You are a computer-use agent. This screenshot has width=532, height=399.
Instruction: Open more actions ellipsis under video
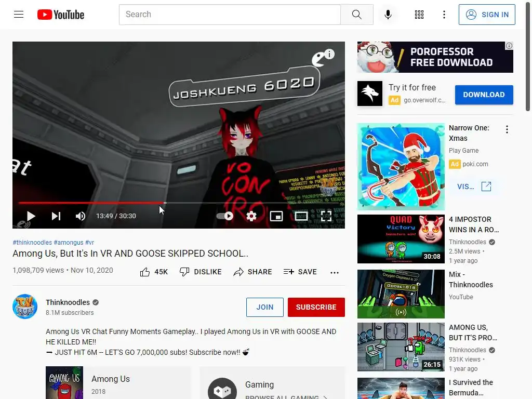[335, 272]
